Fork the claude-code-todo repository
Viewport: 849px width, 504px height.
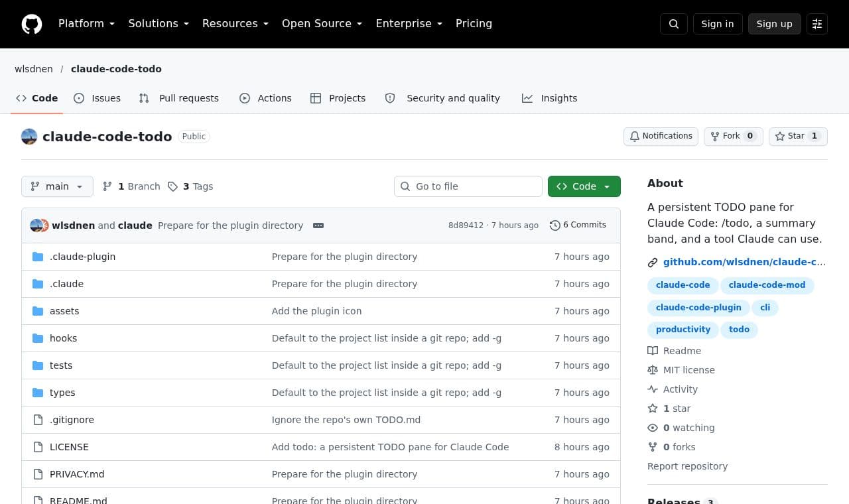click(733, 136)
